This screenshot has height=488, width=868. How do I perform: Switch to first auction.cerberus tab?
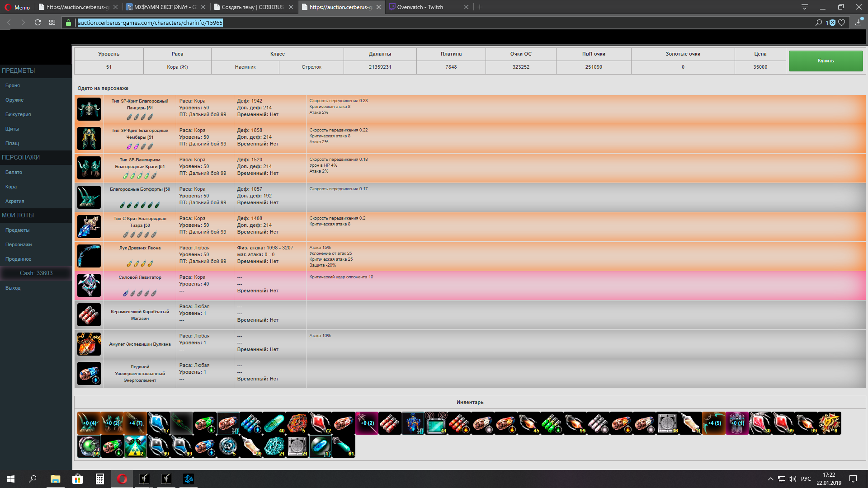point(78,7)
